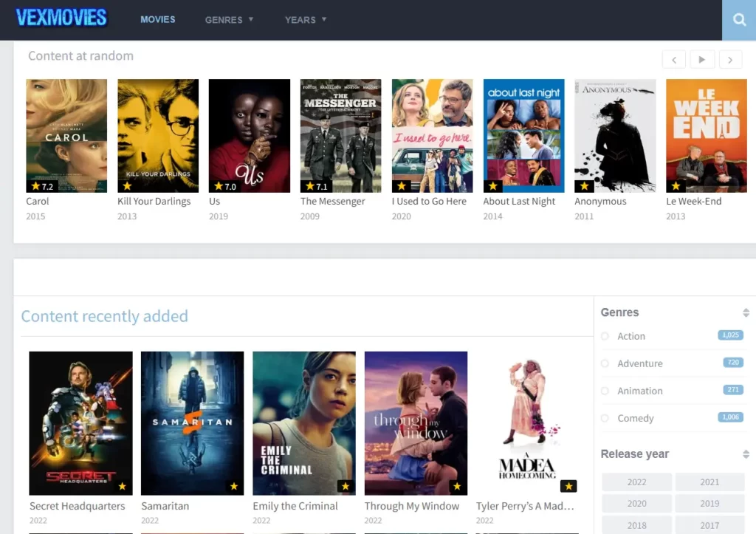Expand the YEARS dropdown menu
756x534 pixels.
point(306,20)
